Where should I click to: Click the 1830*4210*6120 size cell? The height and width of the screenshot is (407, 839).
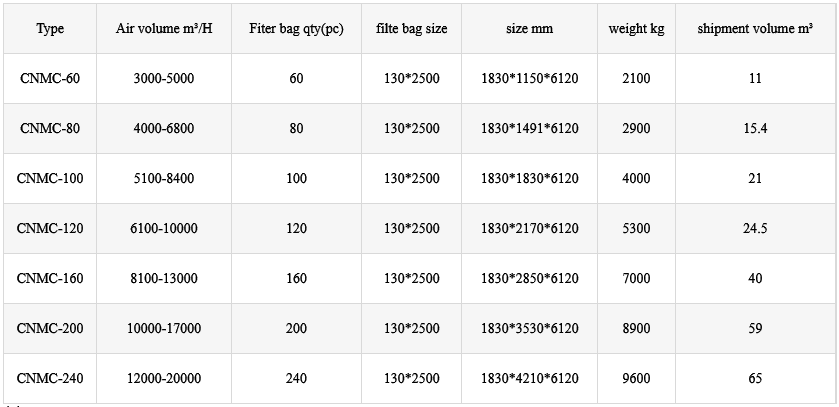pos(529,379)
